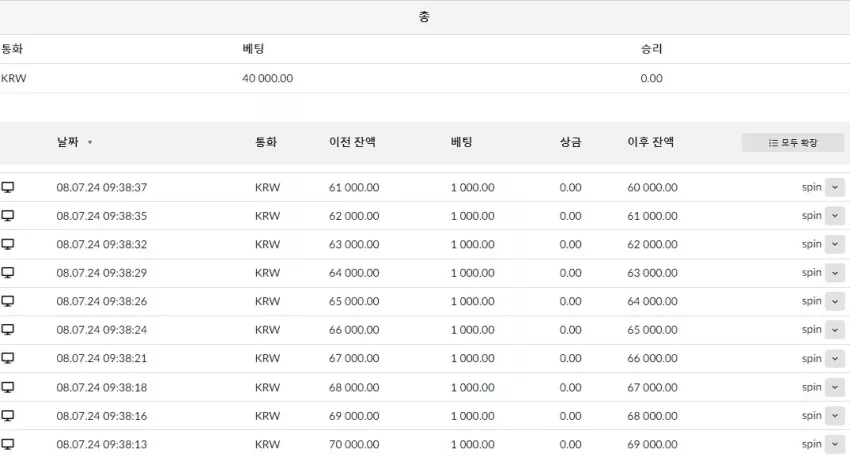Click the monitor icon on the 09:38:13 row
The width and height of the screenshot is (850, 457).
click(x=8, y=445)
